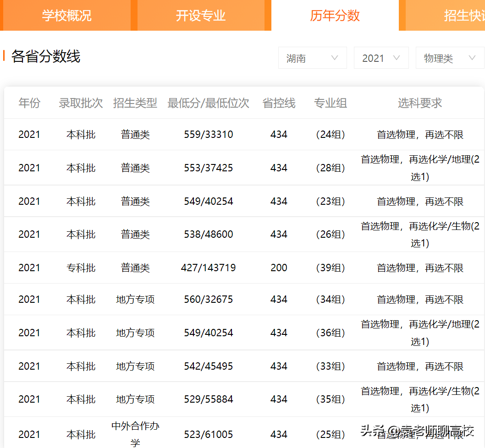Select the 历年分数 tab

pyautogui.click(x=336, y=15)
